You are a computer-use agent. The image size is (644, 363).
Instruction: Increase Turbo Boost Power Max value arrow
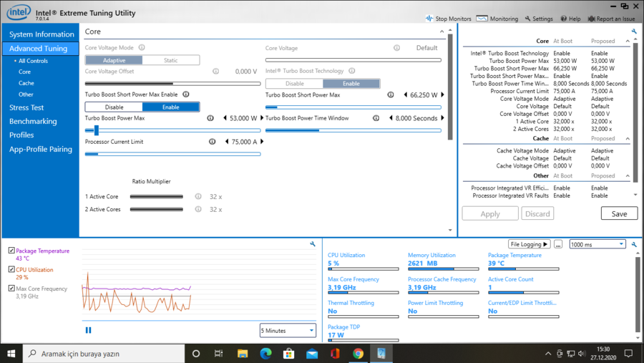click(x=262, y=118)
